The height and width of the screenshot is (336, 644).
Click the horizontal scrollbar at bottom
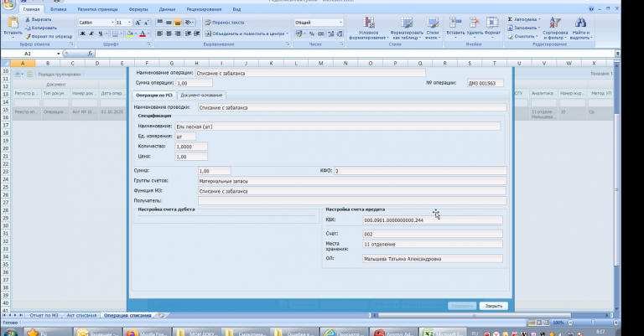tap(474, 316)
